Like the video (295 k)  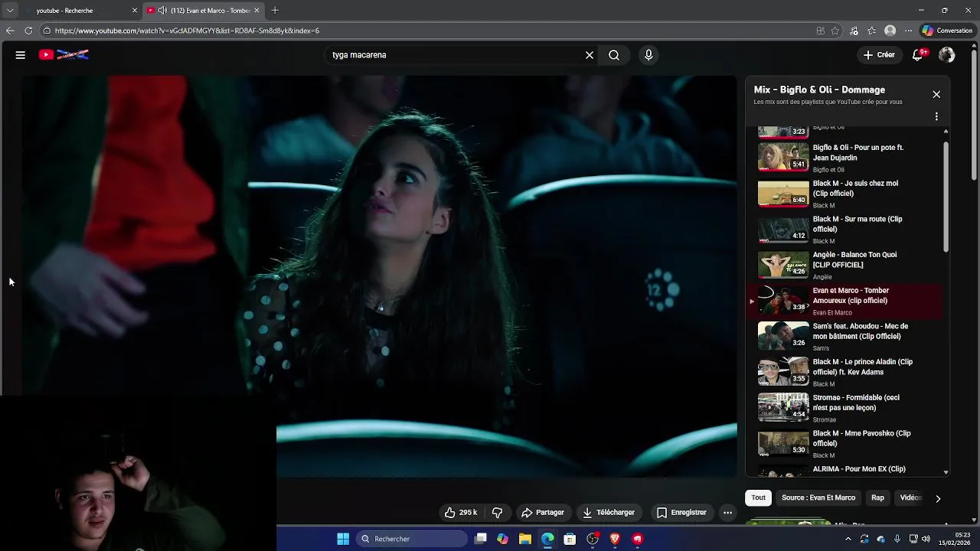pyautogui.click(x=461, y=513)
